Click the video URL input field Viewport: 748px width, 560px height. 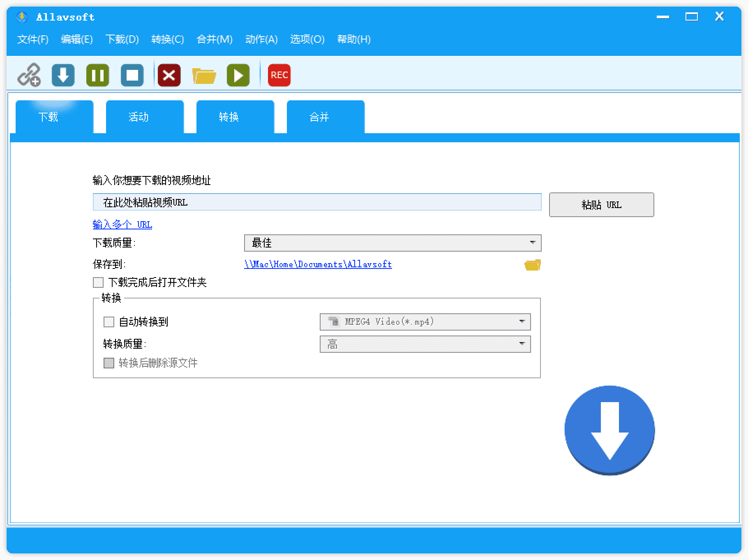pyautogui.click(x=317, y=202)
